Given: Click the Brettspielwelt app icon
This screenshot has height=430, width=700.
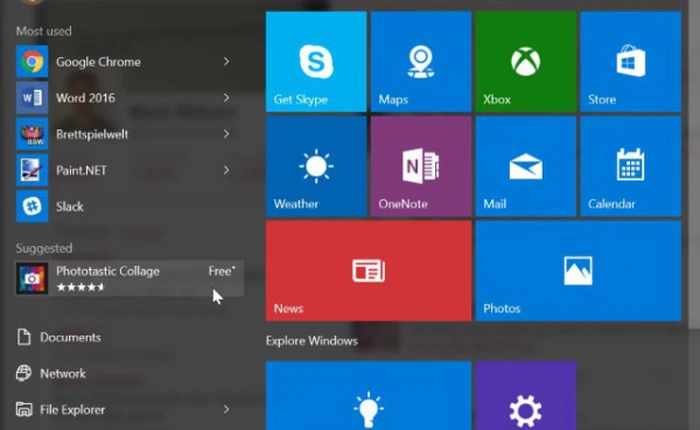Looking at the screenshot, I should 32,134.
